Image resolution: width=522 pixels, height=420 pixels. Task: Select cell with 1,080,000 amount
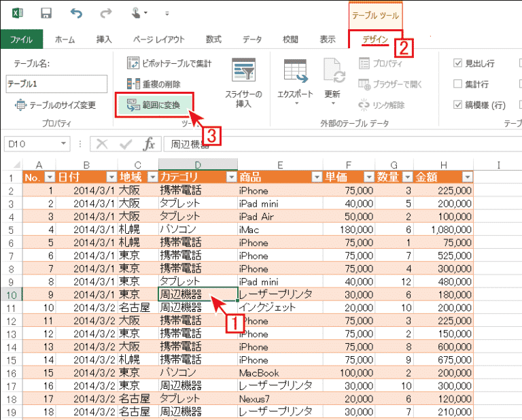443,230
